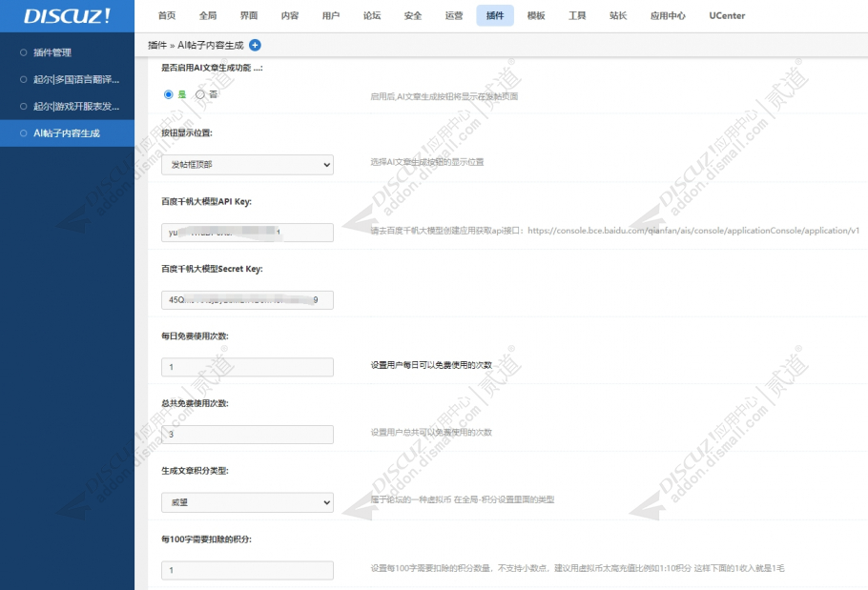Click the 百度千帆大模型API Key input field
The image size is (868, 590).
247,233
